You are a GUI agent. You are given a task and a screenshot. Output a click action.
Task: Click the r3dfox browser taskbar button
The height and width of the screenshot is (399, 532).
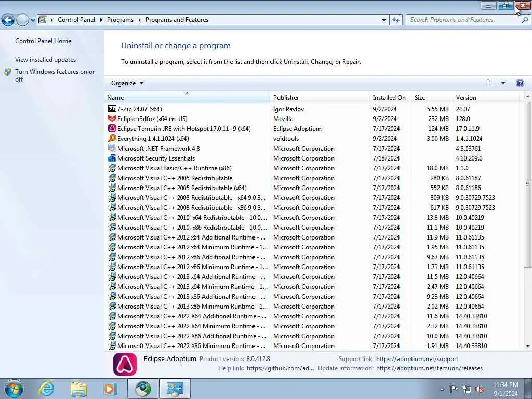pyautogui.click(x=143, y=389)
